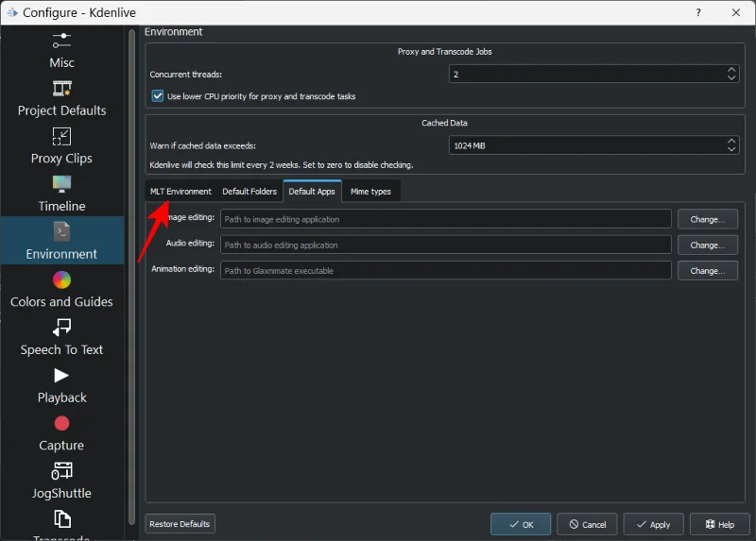This screenshot has width=756, height=541.
Task: Click Change for animation editing application
Action: (707, 271)
